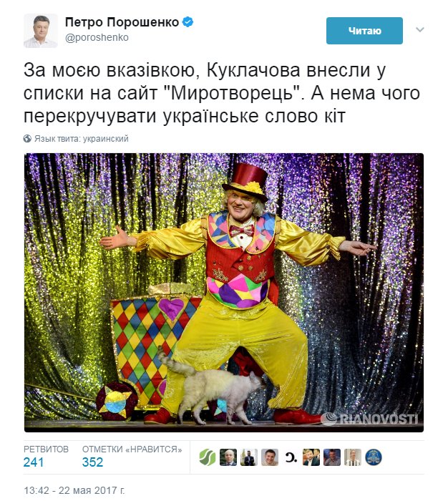Click the tweet timestamp 13:42 - 22 мая 2017
The image size is (448, 501).
pyautogui.click(x=74, y=490)
